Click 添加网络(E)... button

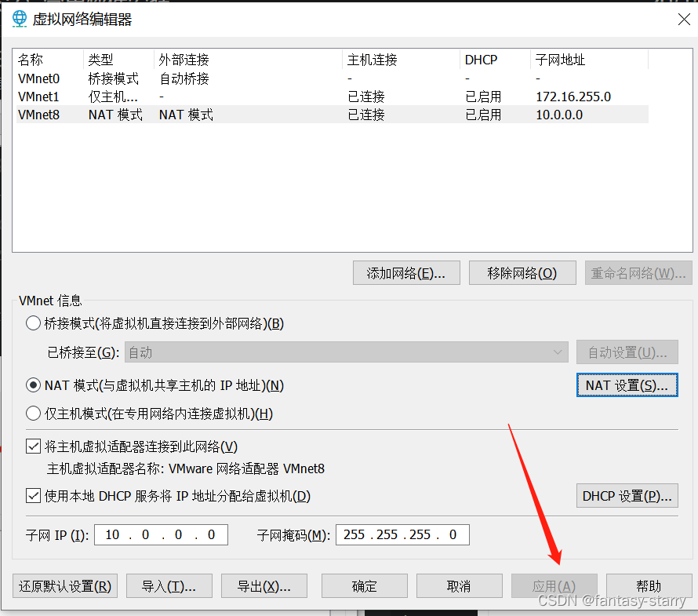click(406, 273)
